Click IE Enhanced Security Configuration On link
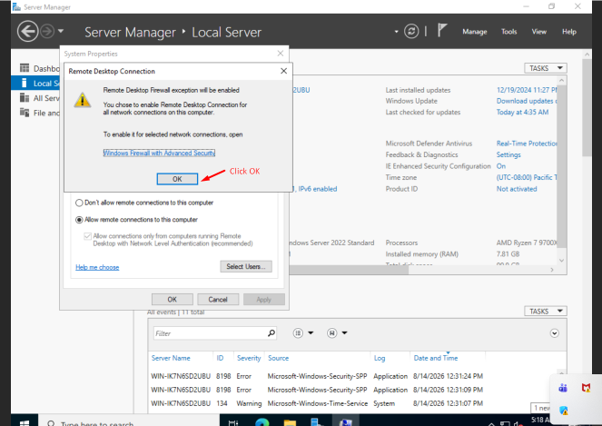This screenshot has width=602, height=426. 501,166
